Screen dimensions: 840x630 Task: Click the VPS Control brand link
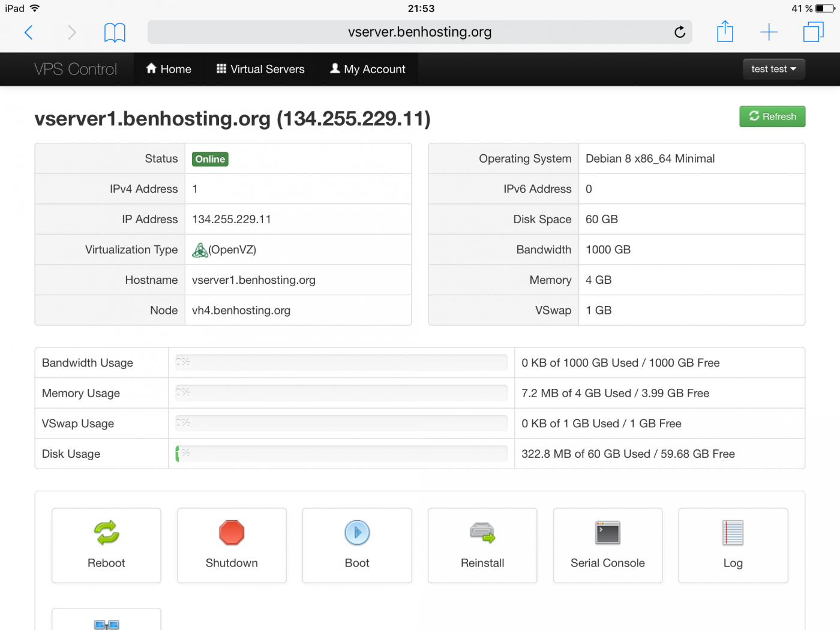click(76, 69)
